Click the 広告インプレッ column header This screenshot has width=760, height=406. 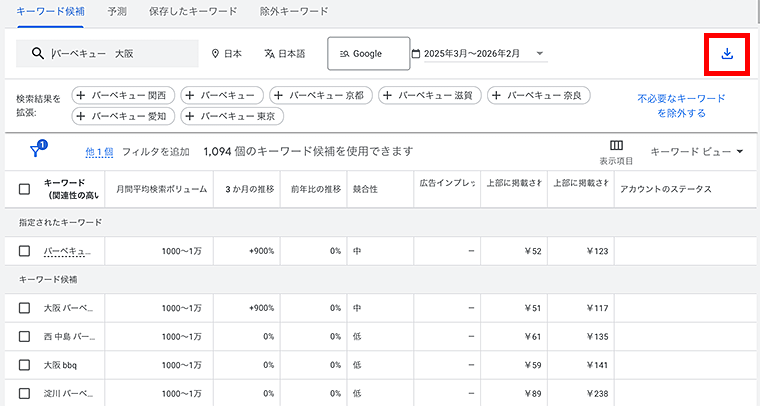[447, 183]
